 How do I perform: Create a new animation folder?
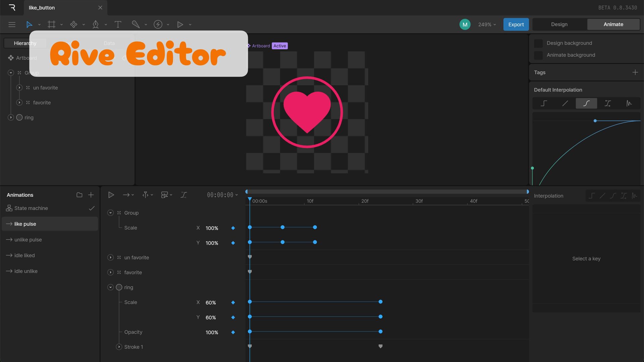pos(79,195)
